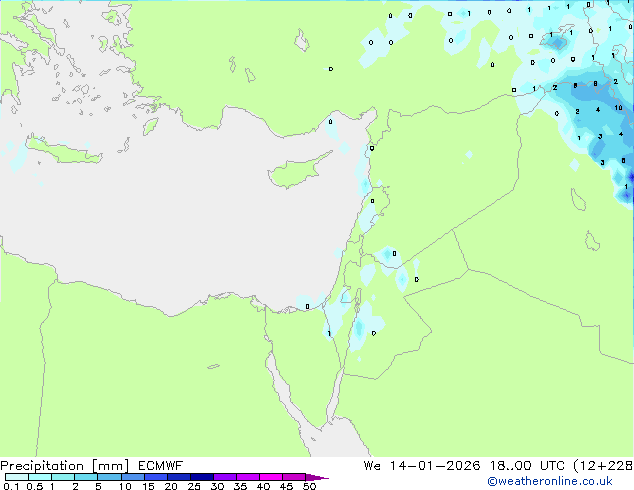Click legend tick label '10'

[x=125, y=486]
